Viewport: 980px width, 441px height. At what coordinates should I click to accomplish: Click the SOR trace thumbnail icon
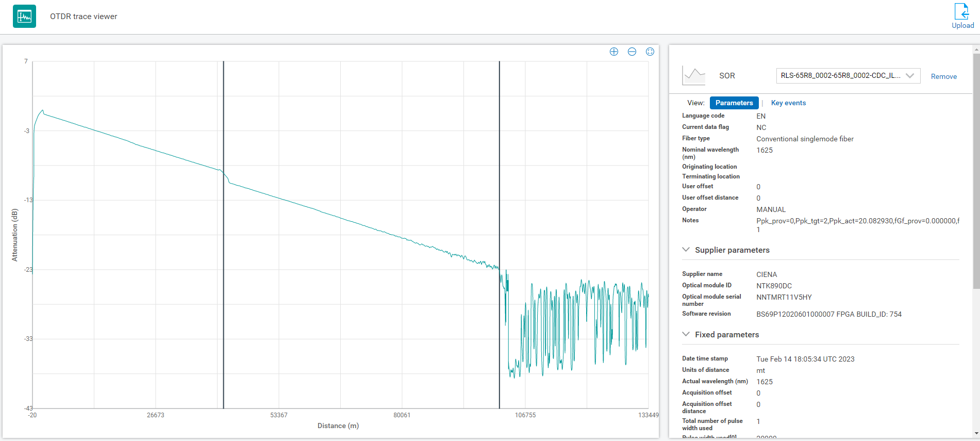pos(694,76)
